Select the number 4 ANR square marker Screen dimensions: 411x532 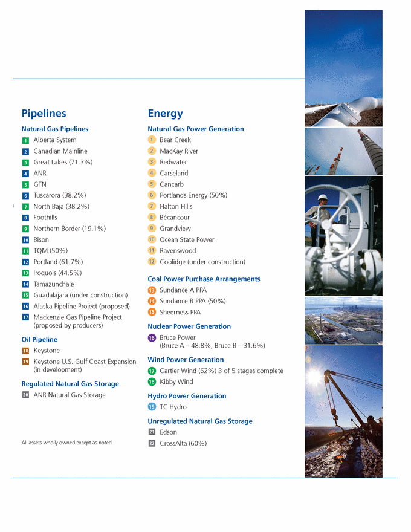25,174
